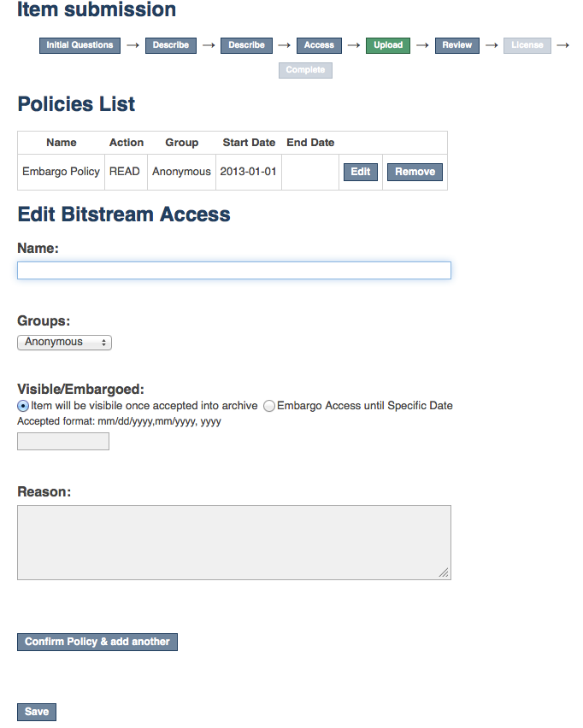Select visible once accepted into archive

[x=23, y=406]
